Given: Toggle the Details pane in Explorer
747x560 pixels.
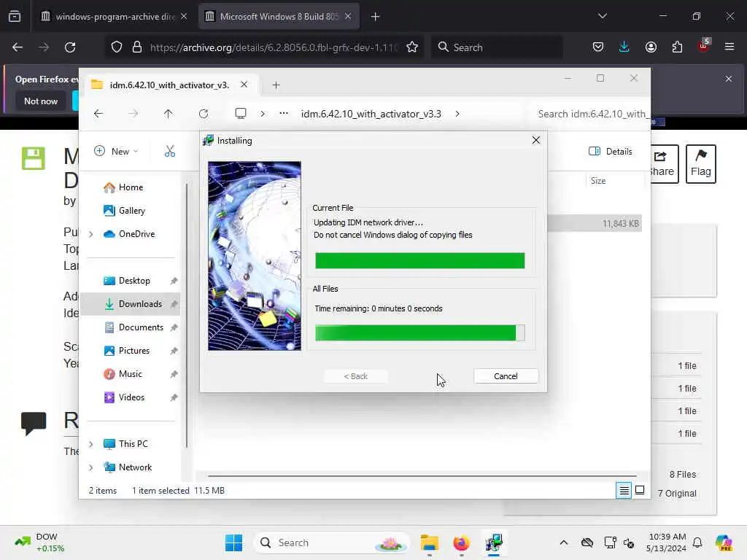Looking at the screenshot, I should coord(611,152).
